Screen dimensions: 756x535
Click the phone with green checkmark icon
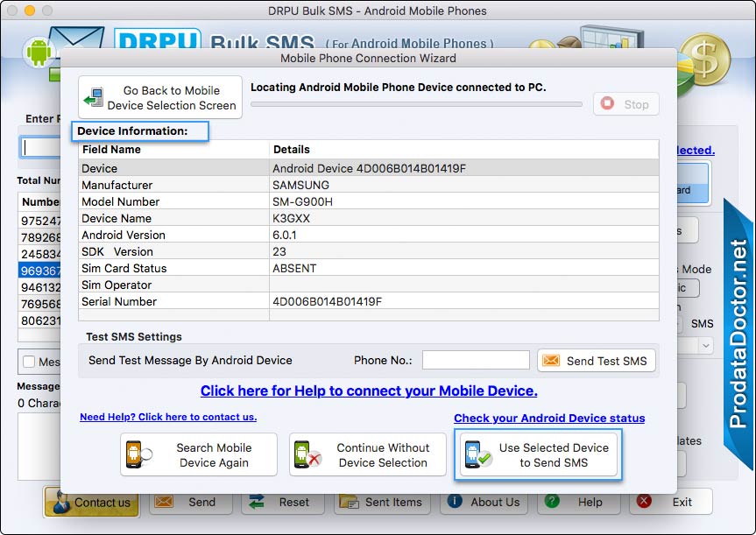pyautogui.click(x=477, y=454)
